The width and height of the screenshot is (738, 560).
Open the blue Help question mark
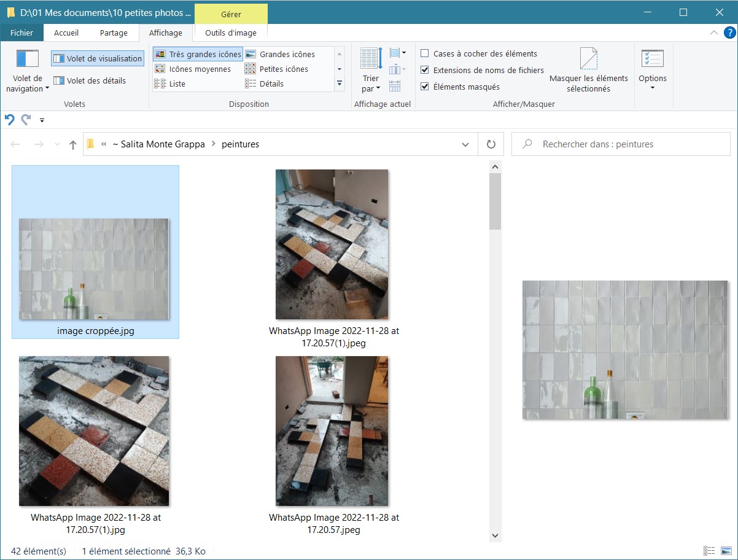point(729,33)
